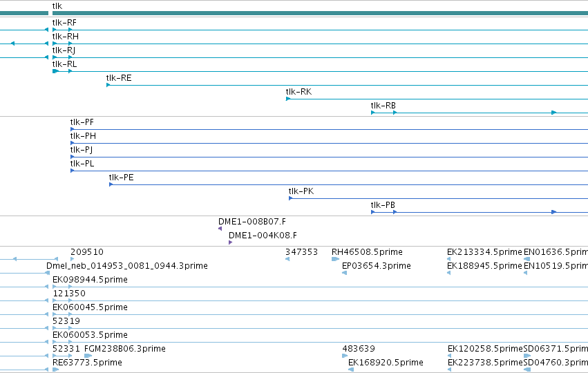
Task: Click the tlk-RK transcript start arrow
Action: pos(288,99)
